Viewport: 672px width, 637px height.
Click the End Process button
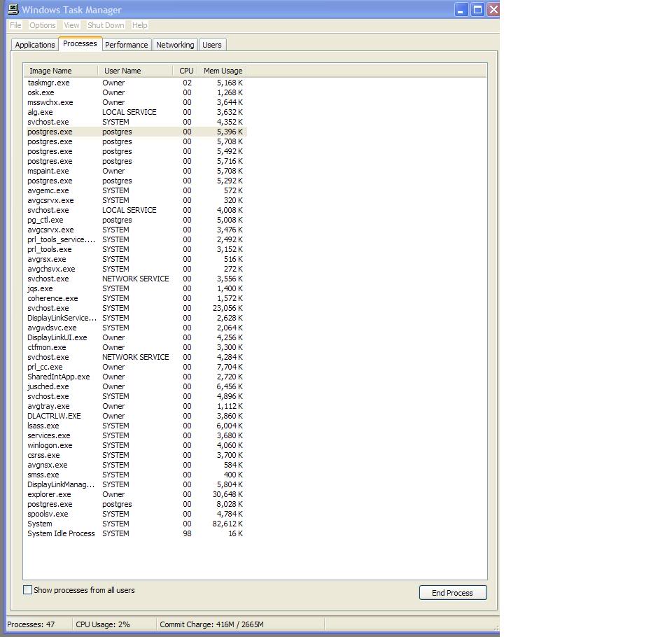(453, 592)
